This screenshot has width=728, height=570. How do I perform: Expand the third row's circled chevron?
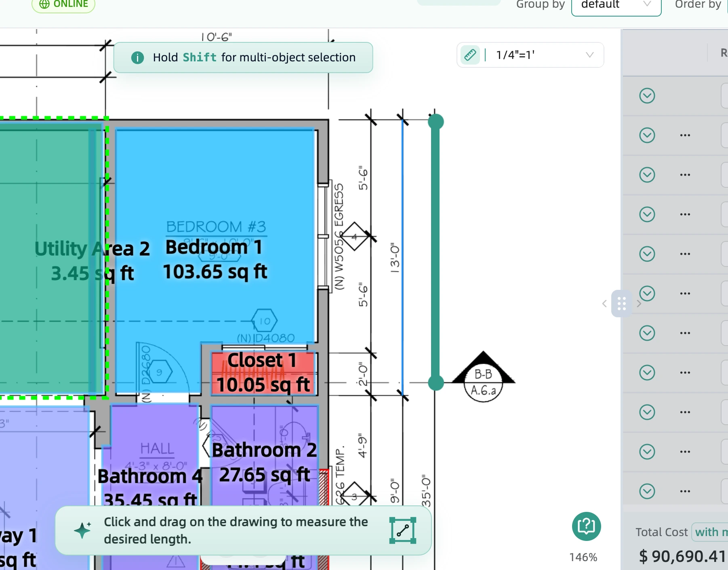(647, 175)
